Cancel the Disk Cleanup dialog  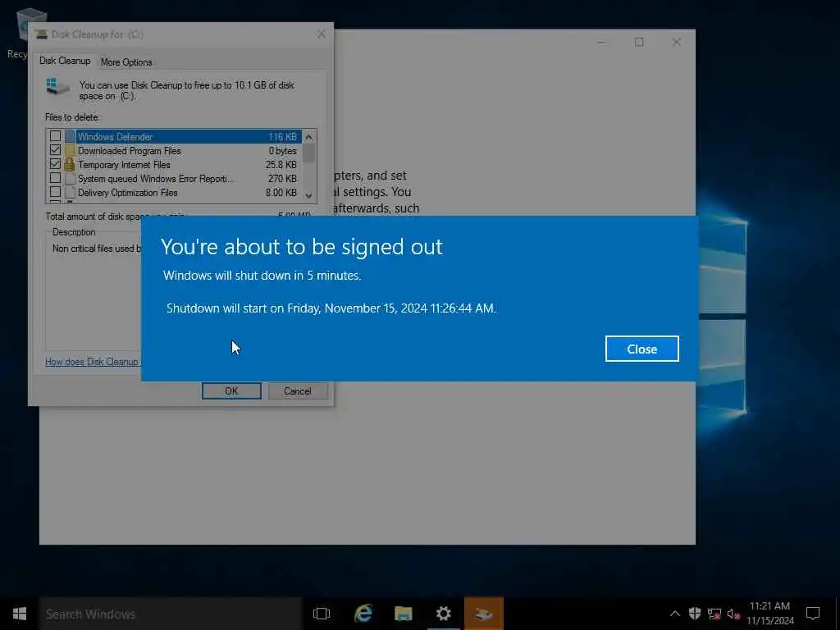click(297, 390)
